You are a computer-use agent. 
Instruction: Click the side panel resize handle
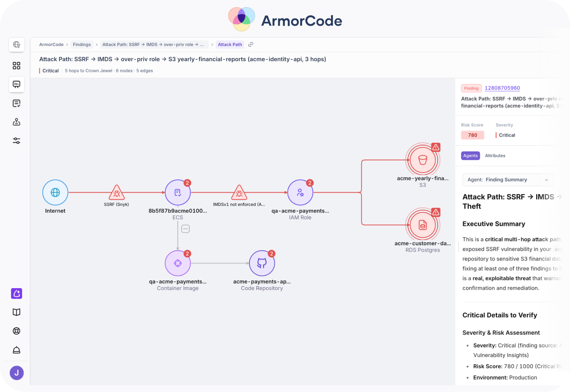458,247
